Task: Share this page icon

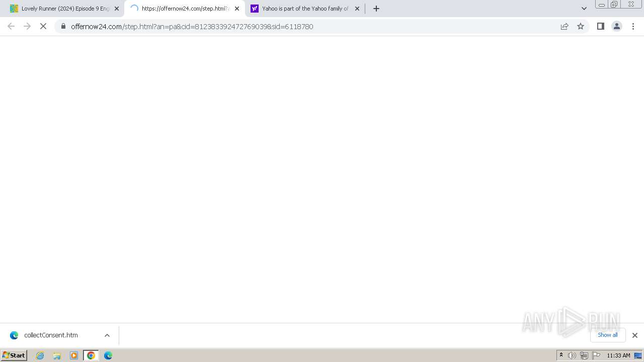Action: [565, 26]
